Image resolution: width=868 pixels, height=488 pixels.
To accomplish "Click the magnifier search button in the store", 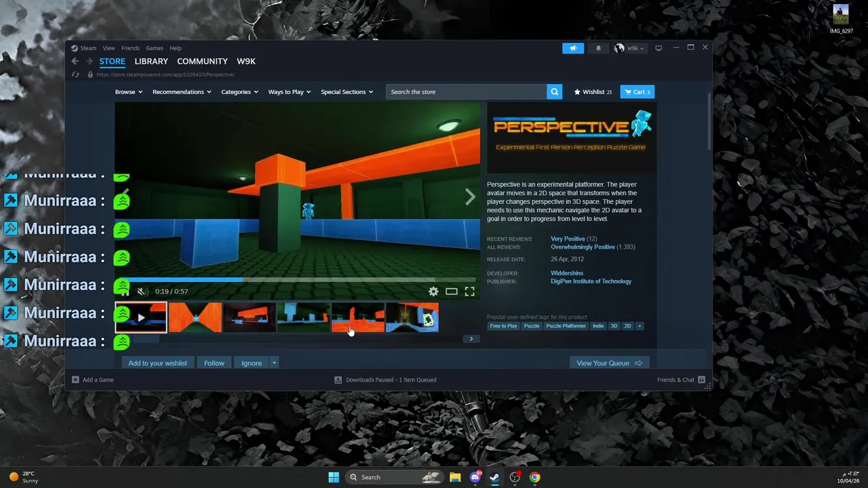I will [555, 91].
